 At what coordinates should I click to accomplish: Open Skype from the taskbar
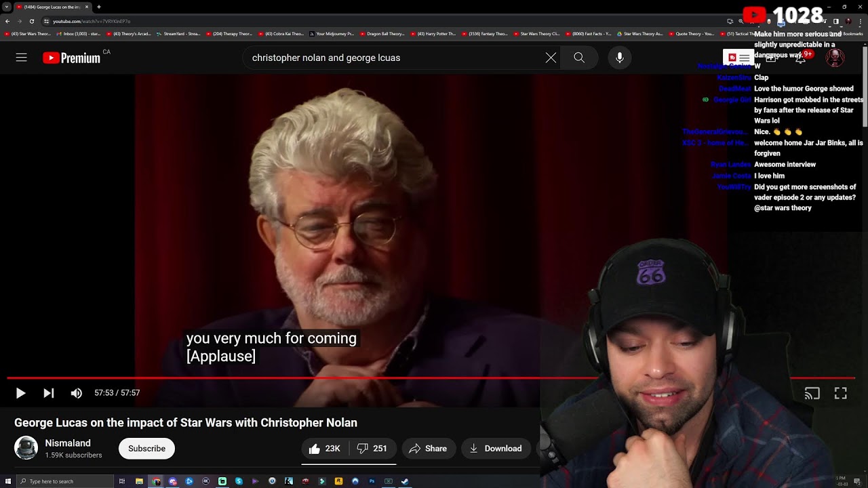(x=239, y=481)
